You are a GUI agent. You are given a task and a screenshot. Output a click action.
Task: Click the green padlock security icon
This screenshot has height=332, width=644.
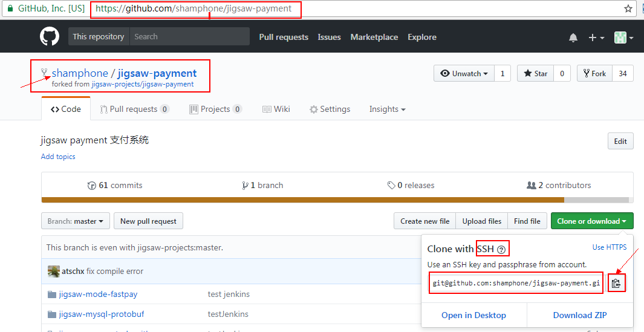tap(10, 8)
